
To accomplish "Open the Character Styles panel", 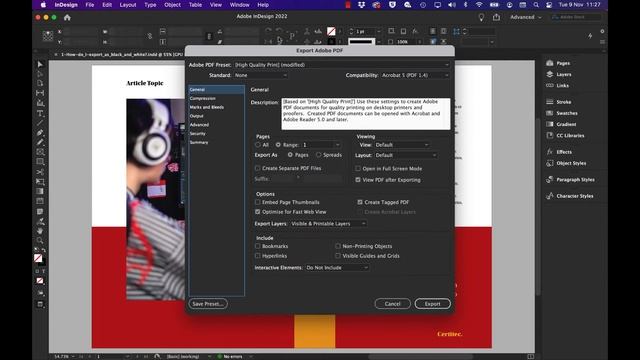I will pyautogui.click(x=570, y=196).
